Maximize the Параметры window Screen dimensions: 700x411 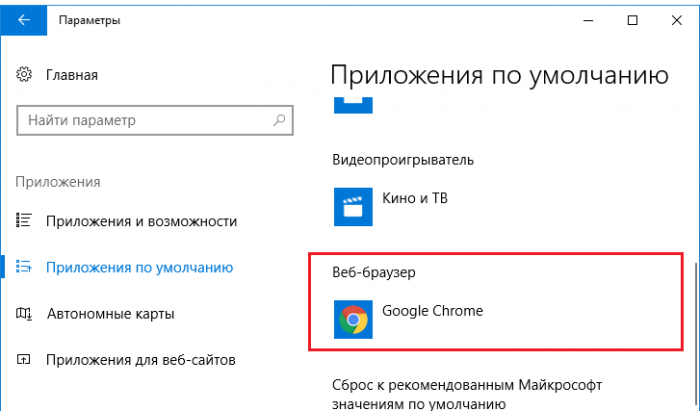point(632,20)
